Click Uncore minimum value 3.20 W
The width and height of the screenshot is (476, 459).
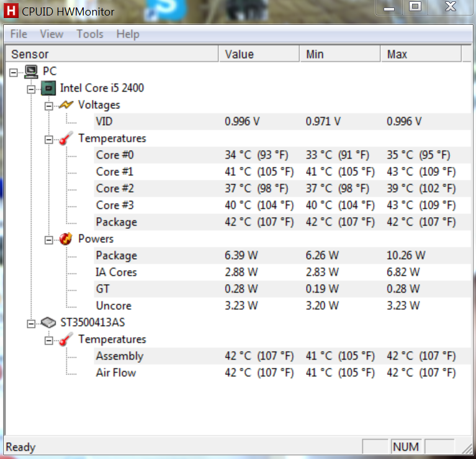pyautogui.click(x=322, y=306)
